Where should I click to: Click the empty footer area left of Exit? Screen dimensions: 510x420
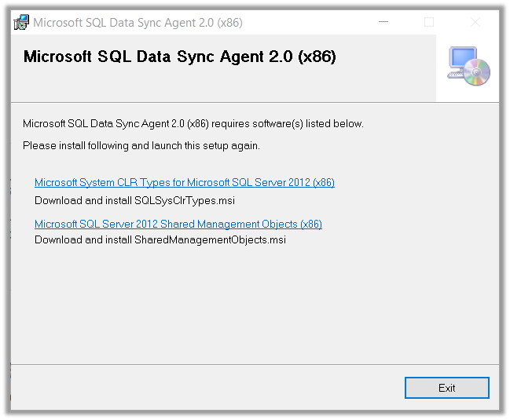204,388
